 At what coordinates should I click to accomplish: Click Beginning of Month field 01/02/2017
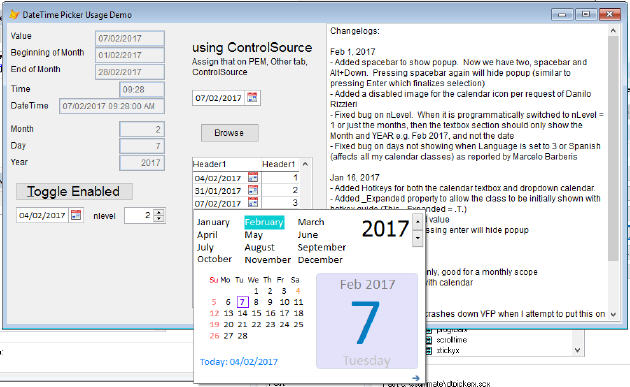(130, 55)
